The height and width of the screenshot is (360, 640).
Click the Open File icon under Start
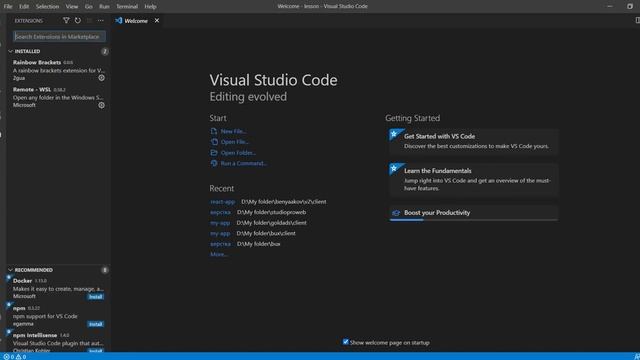click(x=214, y=142)
